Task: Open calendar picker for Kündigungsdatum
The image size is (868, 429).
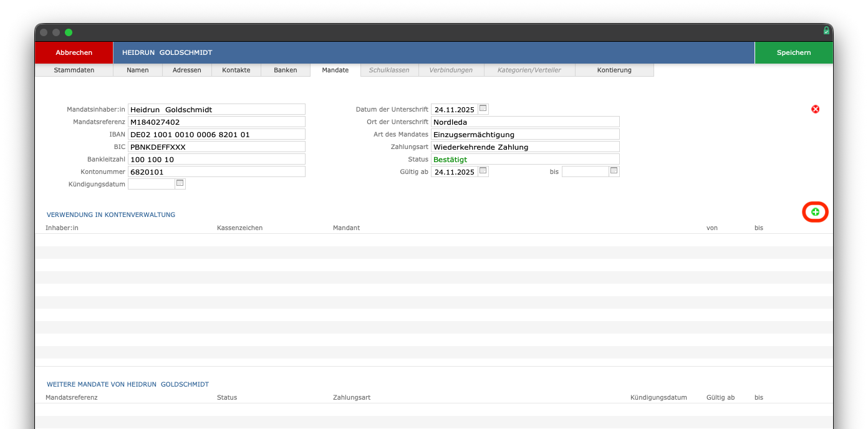Action: [180, 183]
